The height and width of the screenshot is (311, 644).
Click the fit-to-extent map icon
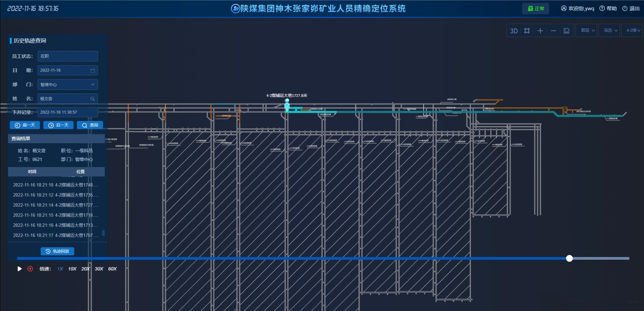click(527, 31)
